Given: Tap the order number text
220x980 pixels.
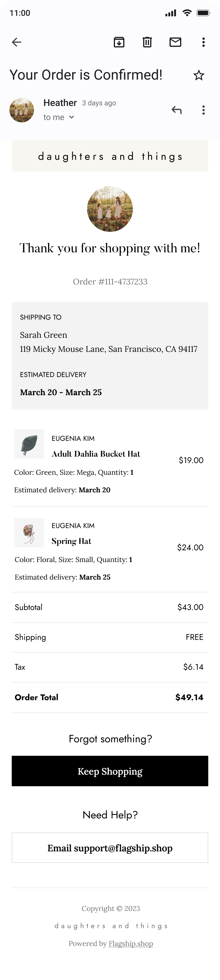Looking at the screenshot, I should 110,282.
